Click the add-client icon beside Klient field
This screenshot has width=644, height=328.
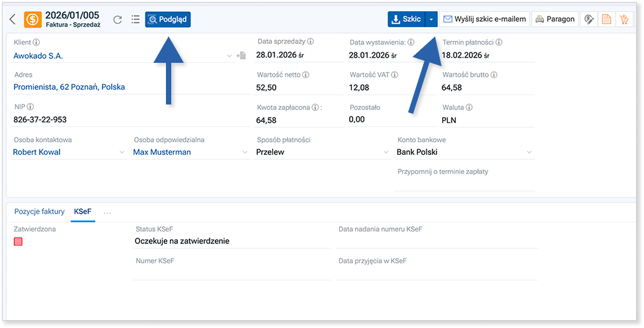click(x=241, y=56)
